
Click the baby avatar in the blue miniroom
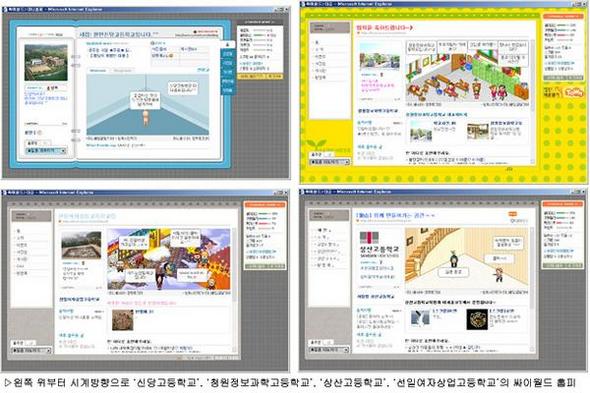[x=146, y=117]
